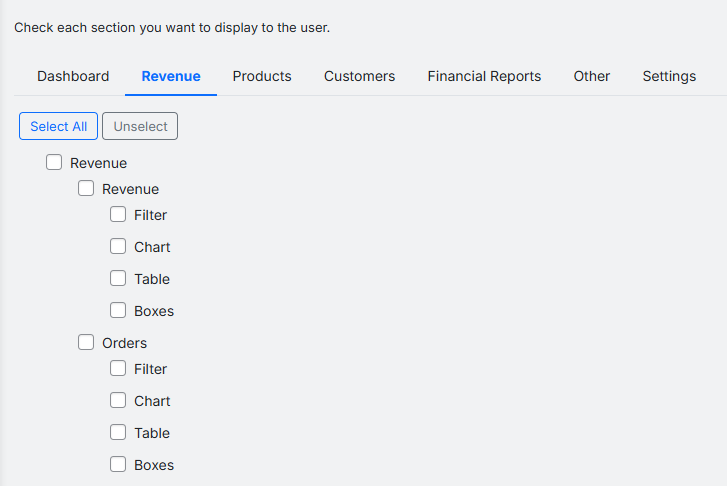Enable Filter under Orders section
This screenshot has height=486, width=727.
(118, 369)
